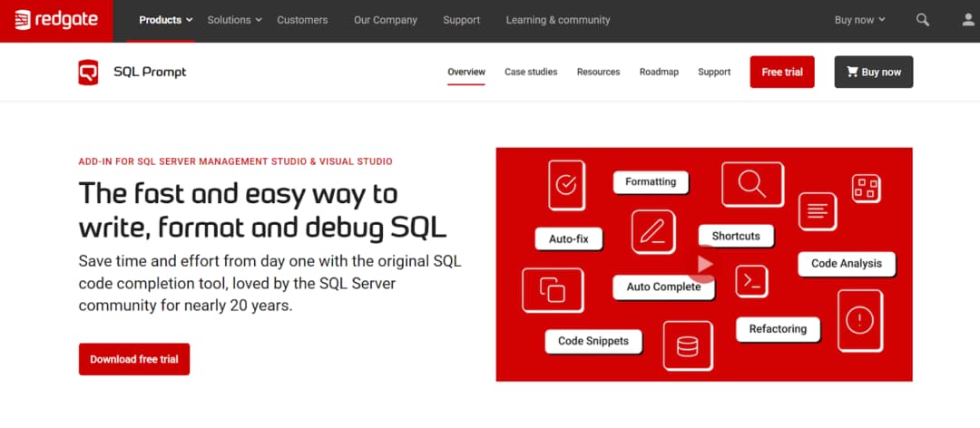Image resolution: width=980 pixels, height=428 pixels.
Task: Click the Code Analysis label in video
Action: [847, 264]
